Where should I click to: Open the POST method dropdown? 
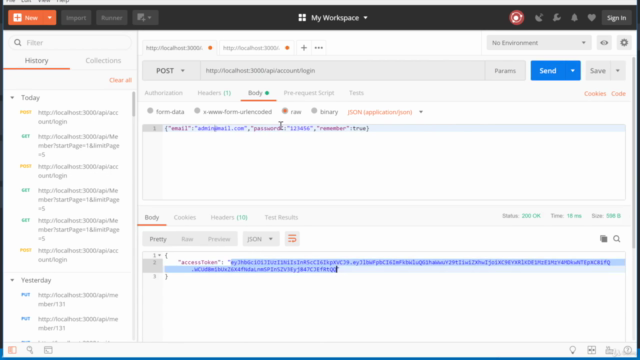click(x=171, y=71)
